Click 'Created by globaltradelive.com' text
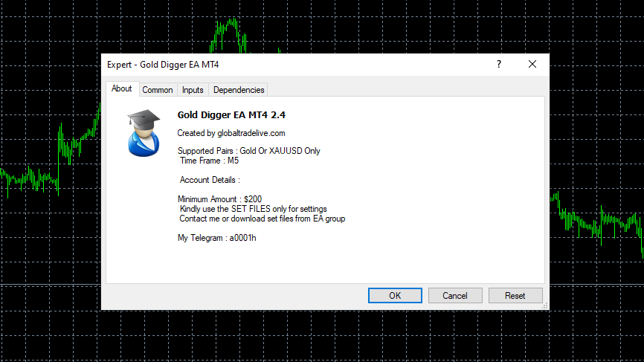644x362 pixels. pyautogui.click(x=231, y=133)
